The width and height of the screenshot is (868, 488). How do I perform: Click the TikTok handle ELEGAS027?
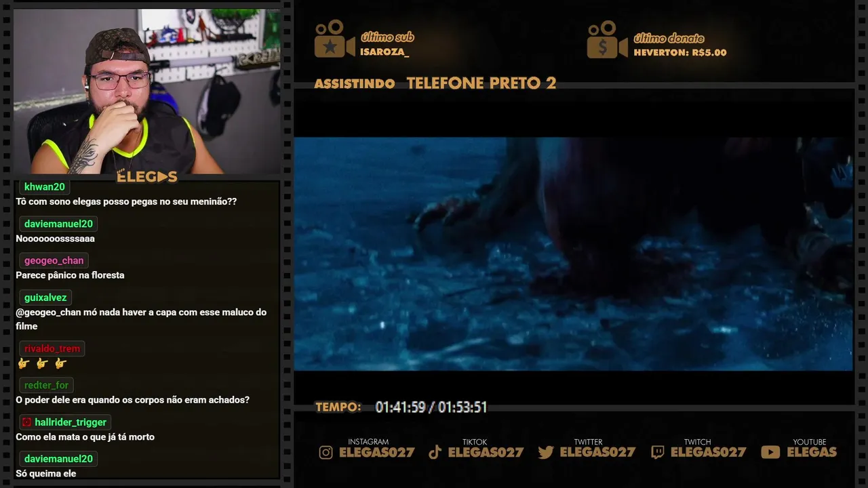point(486,453)
